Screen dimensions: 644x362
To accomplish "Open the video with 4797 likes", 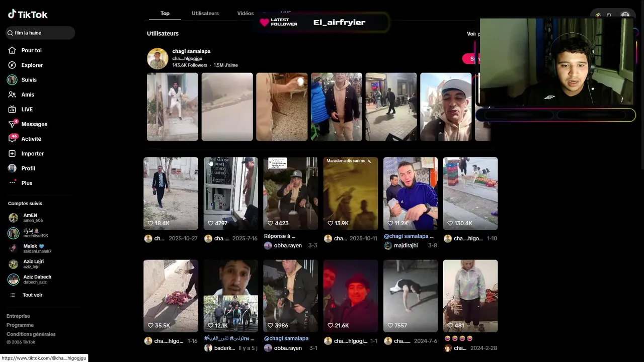I will (230, 194).
